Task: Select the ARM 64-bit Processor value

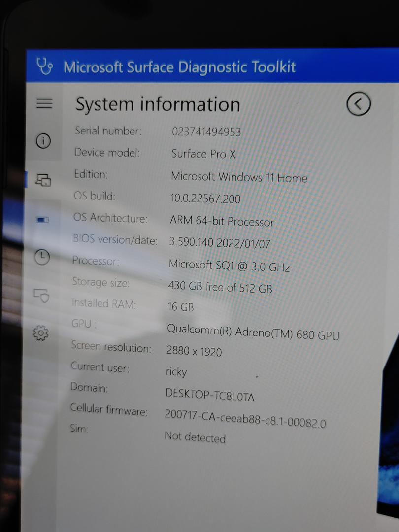Action: coord(222,221)
